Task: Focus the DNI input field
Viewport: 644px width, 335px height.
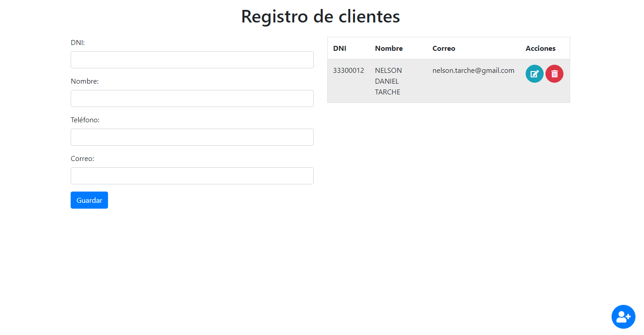Action: (192, 60)
